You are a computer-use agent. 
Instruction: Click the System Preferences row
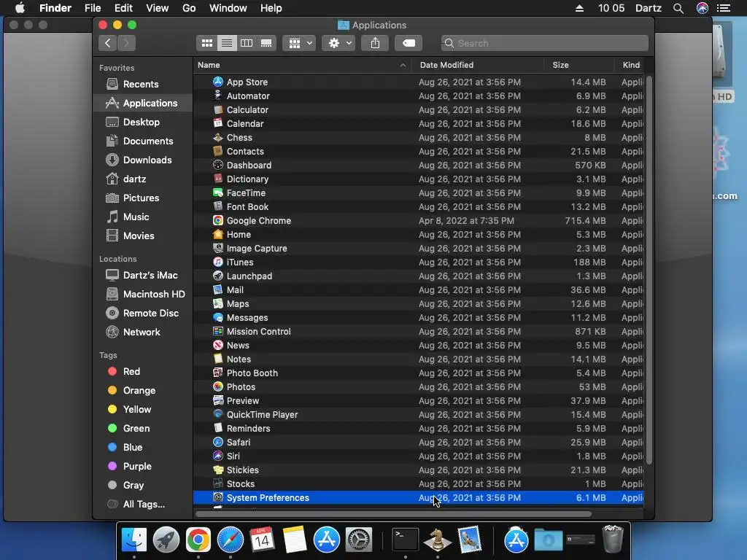[x=418, y=497]
